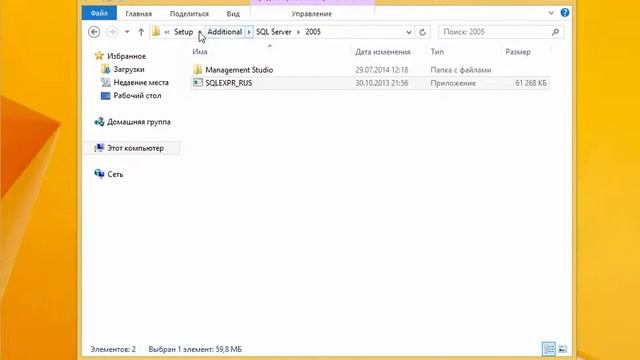Click the Элементов: 2 status text
This screenshot has height=360, width=640.
click(x=113, y=349)
